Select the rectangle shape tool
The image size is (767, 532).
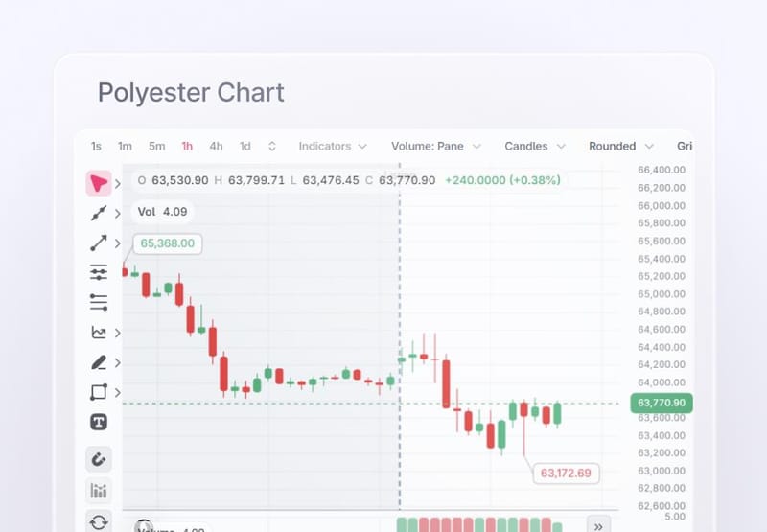pos(99,392)
